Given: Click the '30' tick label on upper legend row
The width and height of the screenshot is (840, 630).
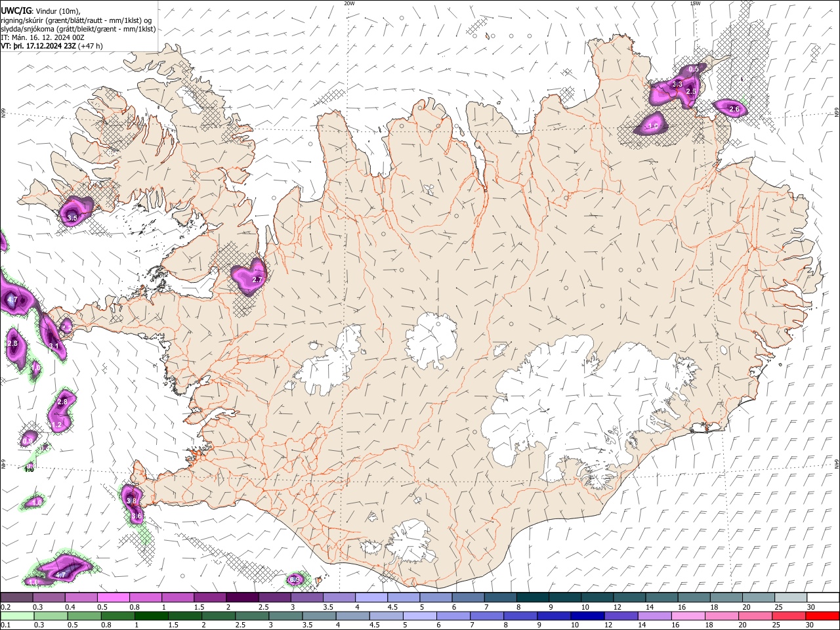Looking at the screenshot, I should 811,607.
